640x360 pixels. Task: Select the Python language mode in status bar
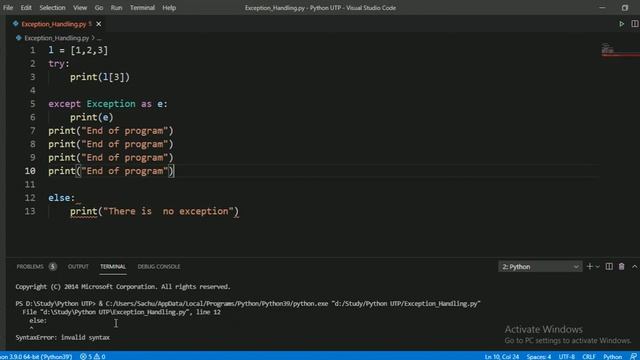coord(612,356)
